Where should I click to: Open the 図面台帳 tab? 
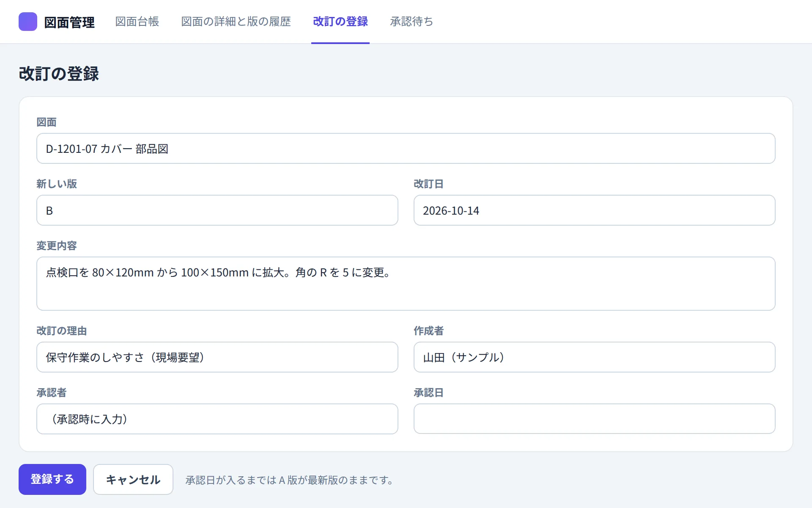point(137,22)
